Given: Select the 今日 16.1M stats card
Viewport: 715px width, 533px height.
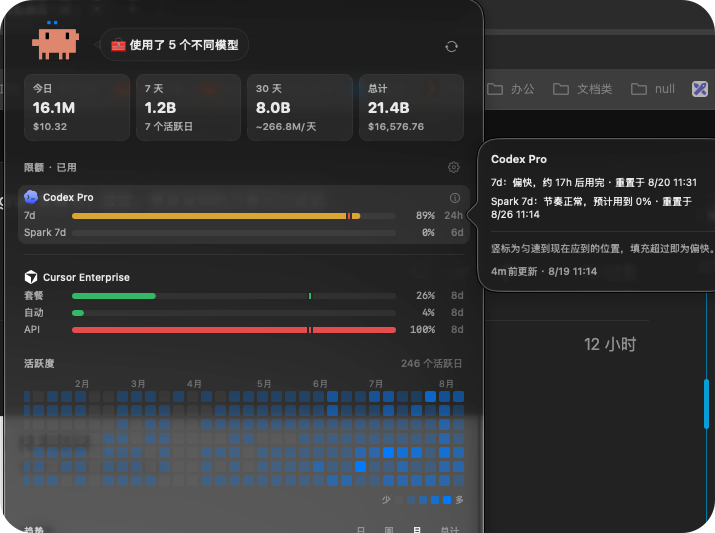Looking at the screenshot, I should [77, 107].
